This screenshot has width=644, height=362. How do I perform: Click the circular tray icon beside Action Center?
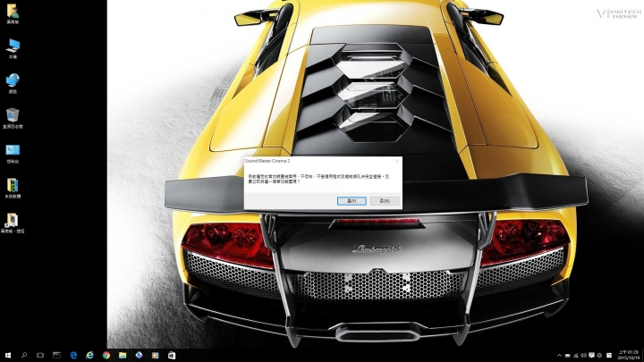[599, 356]
